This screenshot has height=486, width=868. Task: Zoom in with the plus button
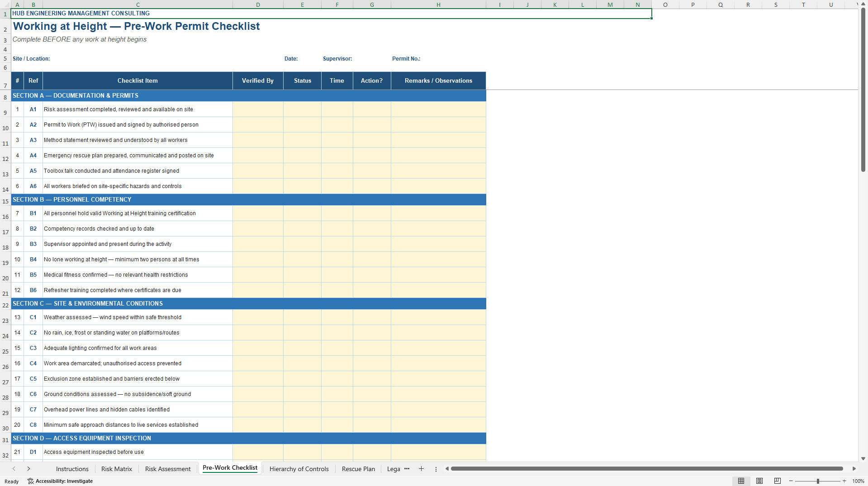pyautogui.click(x=844, y=481)
